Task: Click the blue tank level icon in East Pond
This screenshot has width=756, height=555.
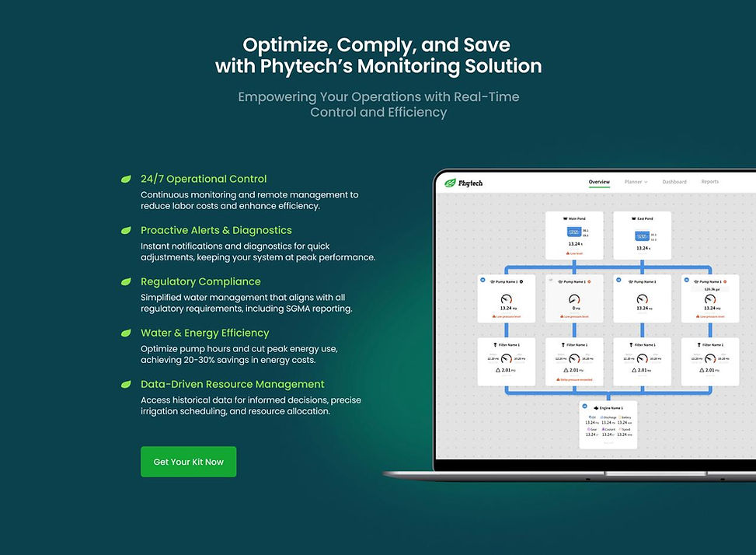Action: [x=642, y=236]
